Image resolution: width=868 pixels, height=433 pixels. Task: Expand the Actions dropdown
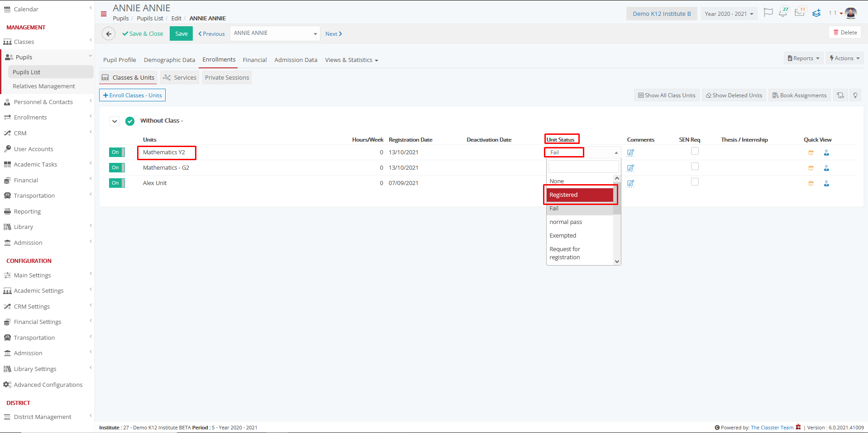[844, 58]
